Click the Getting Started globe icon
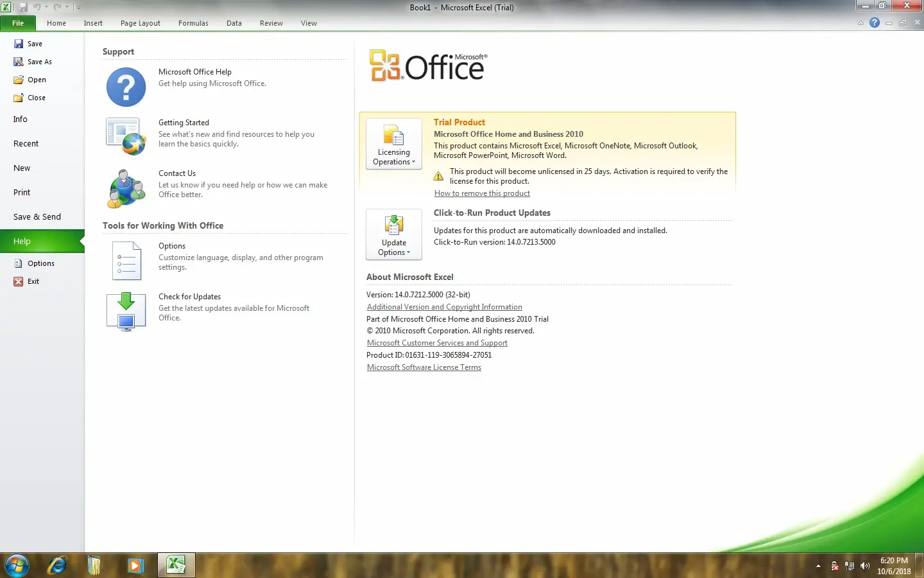The width and height of the screenshot is (924, 578). pyautogui.click(x=125, y=136)
